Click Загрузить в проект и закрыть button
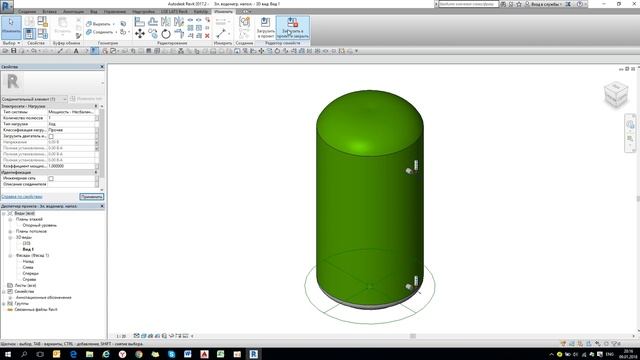The image size is (640, 360). coord(293,28)
